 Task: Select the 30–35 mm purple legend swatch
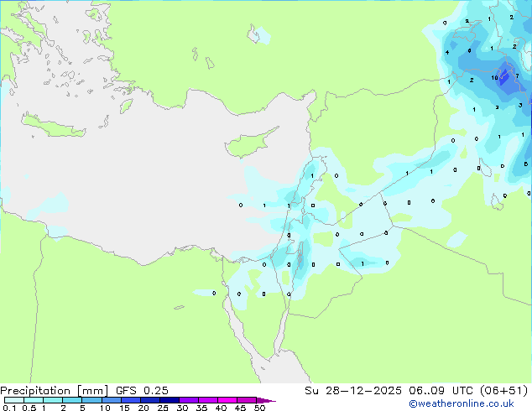click(189, 400)
